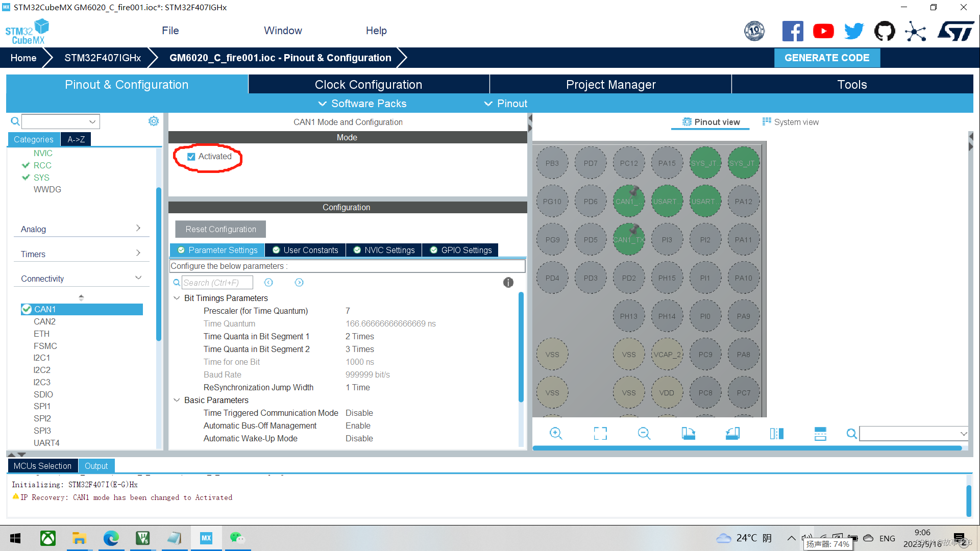Click the Reset Configuration button
The width and height of the screenshot is (980, 551).
[x=220, y=229]
